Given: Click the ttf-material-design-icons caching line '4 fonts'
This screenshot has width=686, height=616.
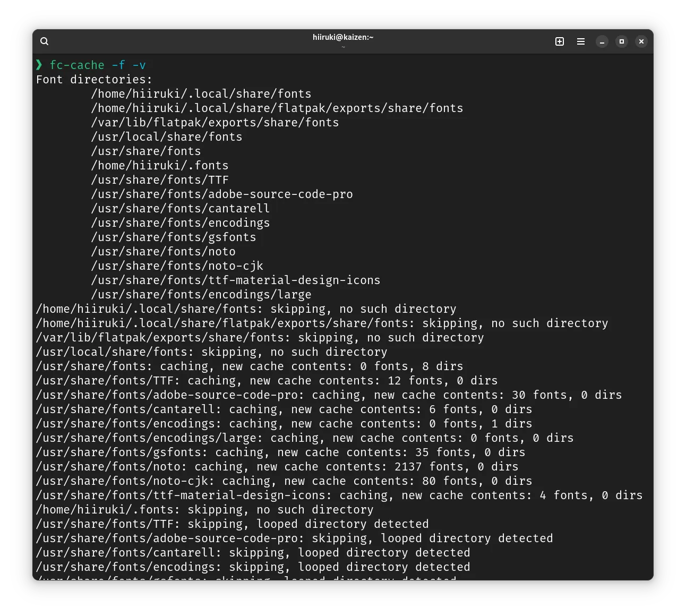Looking at the screenshot, I should 339,495.
